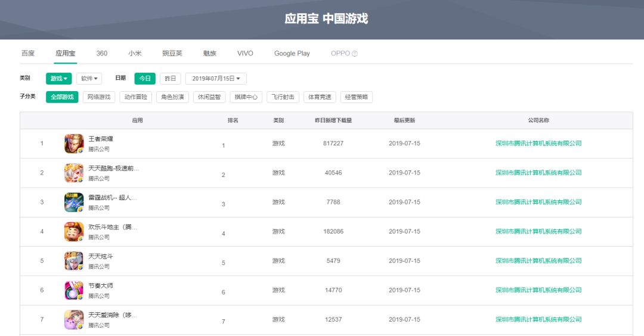Viewport: 644px width, 336px height.
Task: Switch to the OPPO tab
Action: click(x=340, y=54)
